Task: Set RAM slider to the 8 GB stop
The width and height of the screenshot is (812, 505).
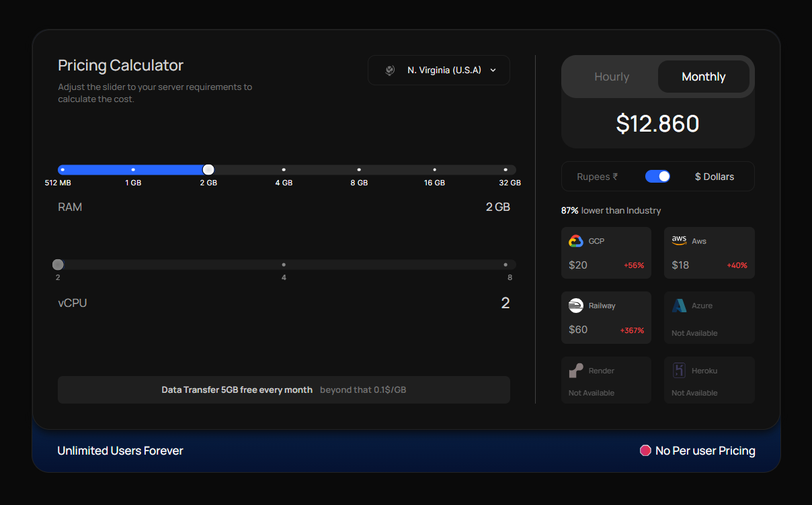Action: [x=359, y=170]
